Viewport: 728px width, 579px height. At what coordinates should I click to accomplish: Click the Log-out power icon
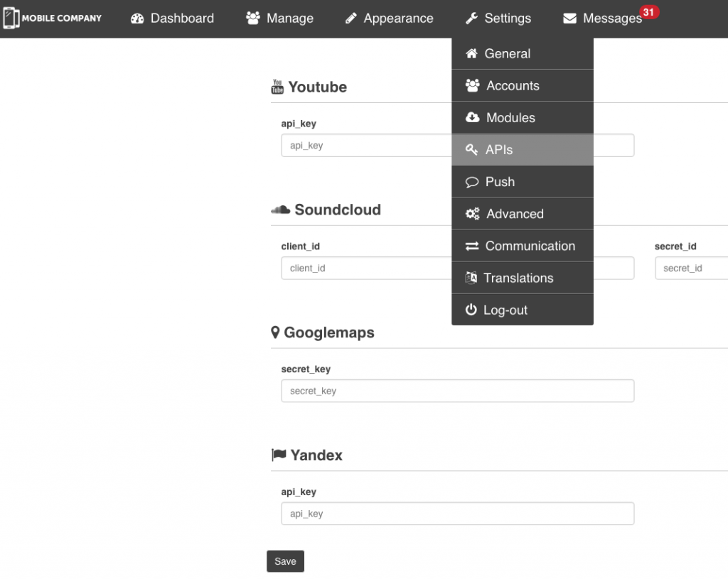471,310
